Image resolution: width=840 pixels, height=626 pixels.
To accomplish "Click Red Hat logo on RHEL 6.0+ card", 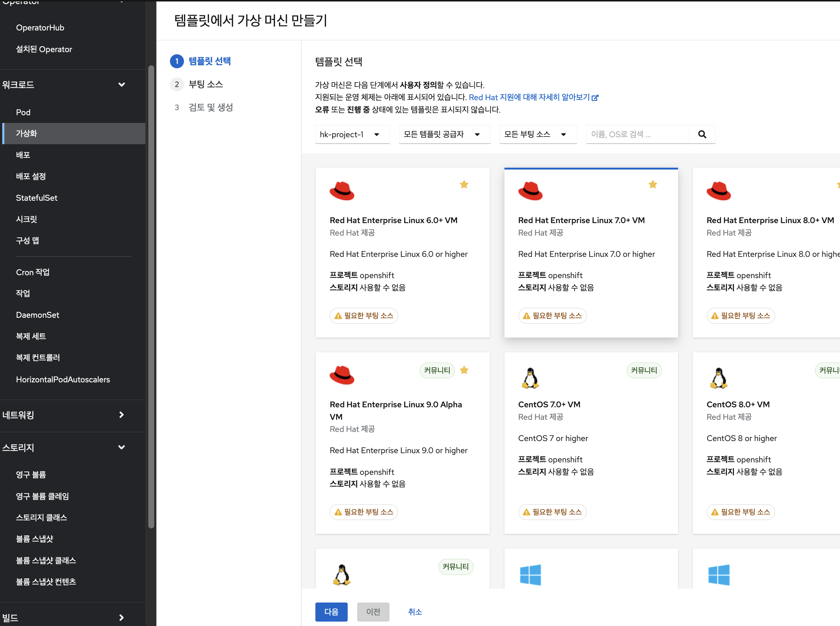I will click(x=341, y=190).
